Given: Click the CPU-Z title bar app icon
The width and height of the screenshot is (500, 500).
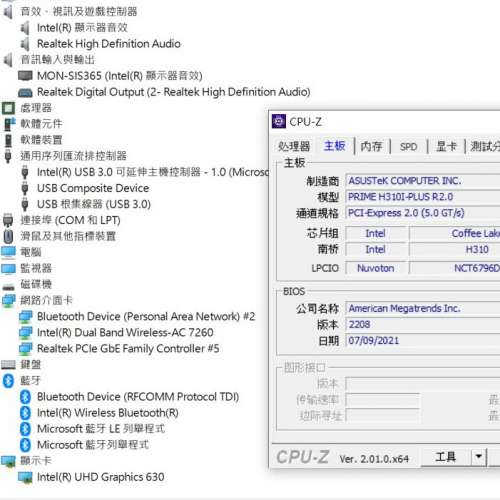Looking at the screenshot, I should pos(279,121).
